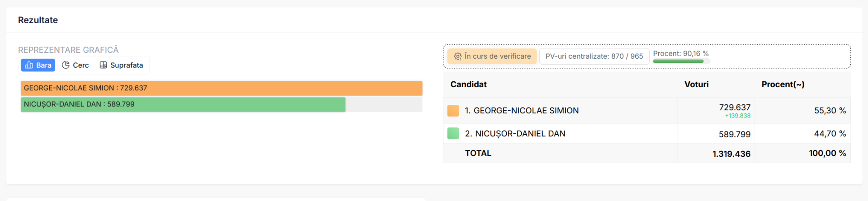Click the Voturi column header
868x201 pixels.
click(x=696, y=84)
